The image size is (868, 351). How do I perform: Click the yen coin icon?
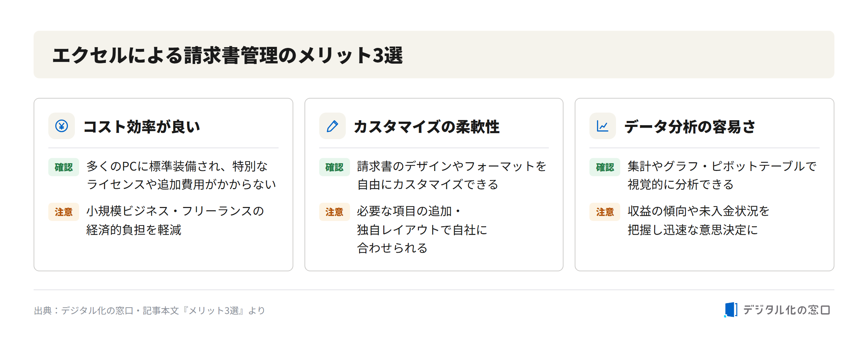[62, 126]
